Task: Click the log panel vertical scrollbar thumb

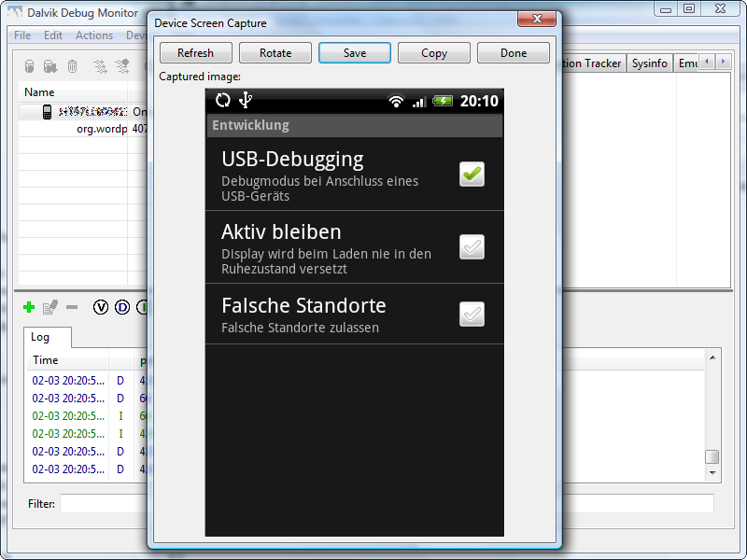Action: tap(712, 456)
